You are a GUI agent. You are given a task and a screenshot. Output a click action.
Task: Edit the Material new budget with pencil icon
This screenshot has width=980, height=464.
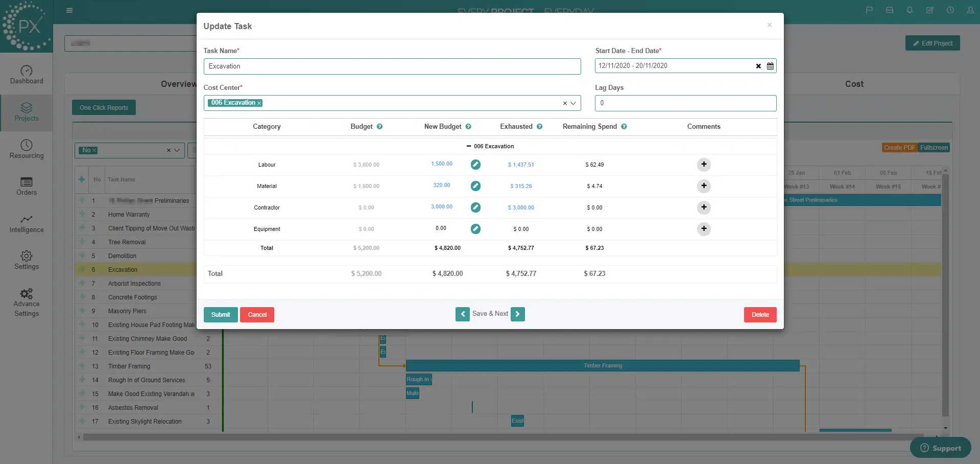(475, 186)
